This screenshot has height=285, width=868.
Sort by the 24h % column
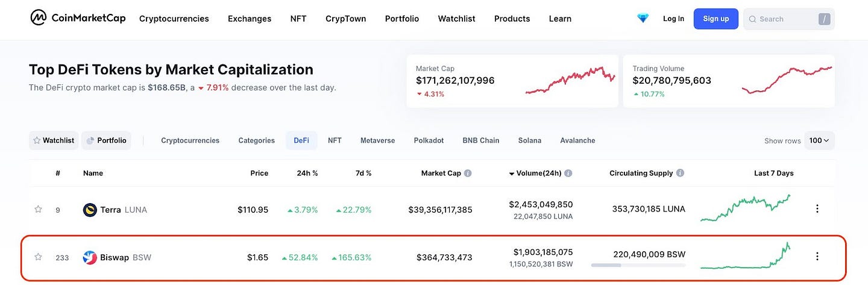308,173
